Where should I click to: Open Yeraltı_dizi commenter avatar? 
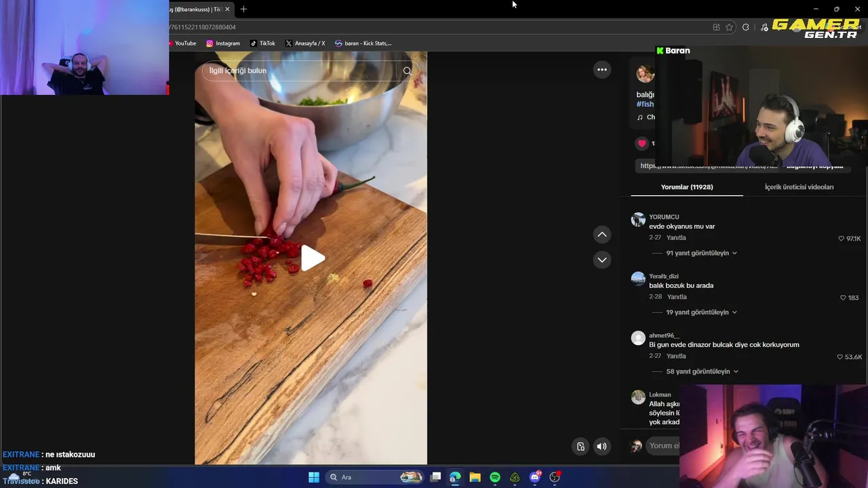[x=638, y=279]
